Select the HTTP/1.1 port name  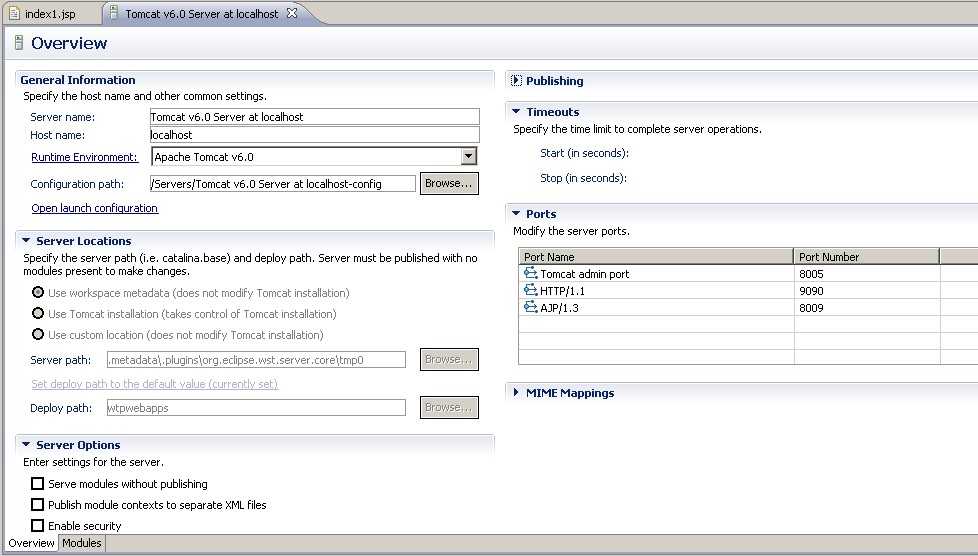[x=563, y=291]
